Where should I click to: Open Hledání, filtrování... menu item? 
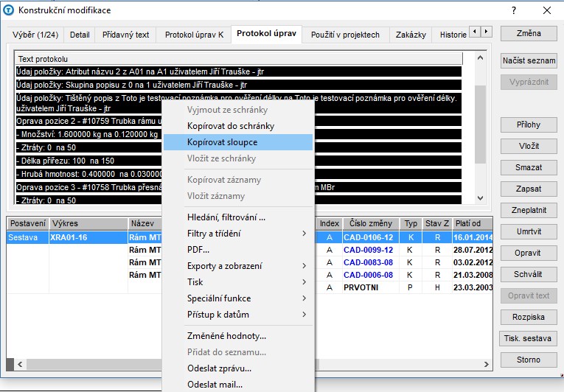pos(237,217)
